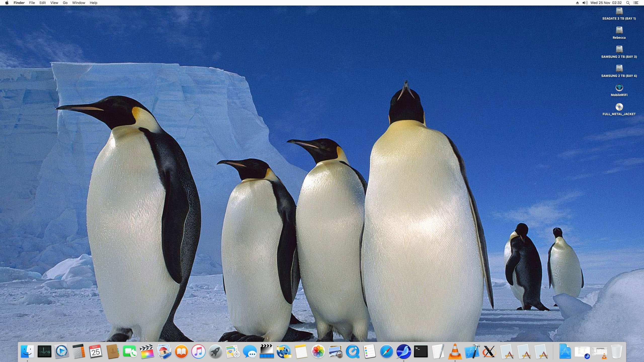Open the Edit menu
Viewport: 644px width, 362px height.
[x=43, y=3]
